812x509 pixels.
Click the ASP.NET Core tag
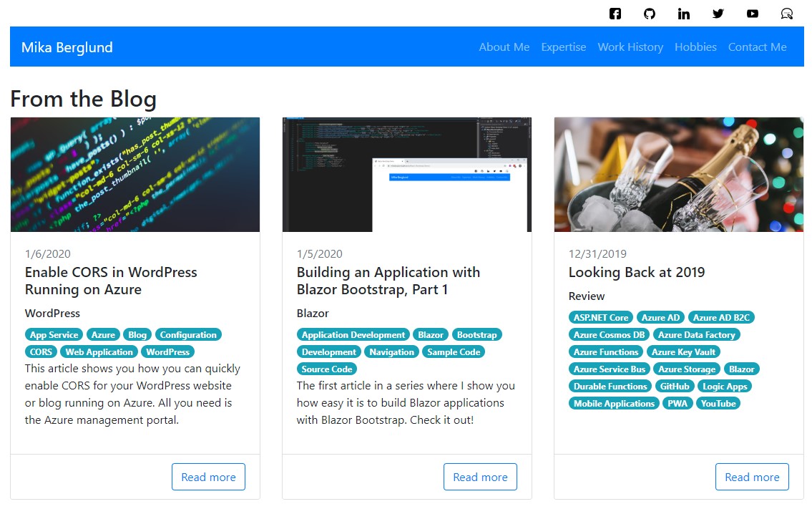(601, 318)
